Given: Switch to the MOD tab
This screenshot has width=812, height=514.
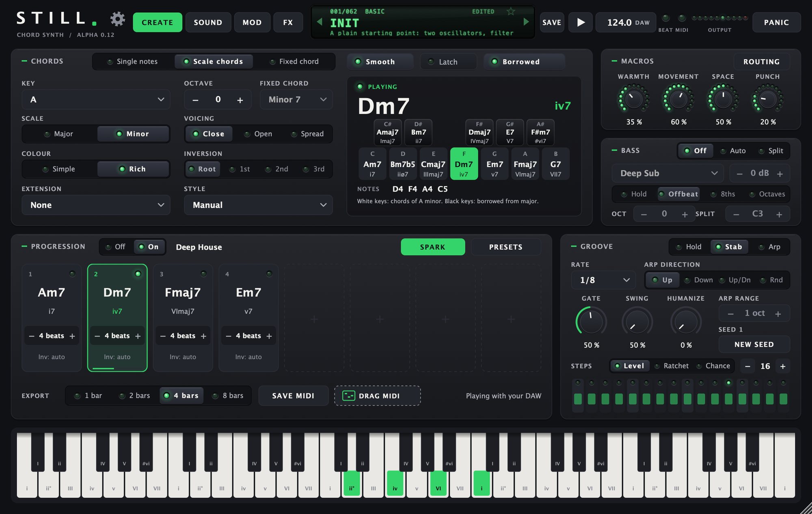Looking at the screenshot, I should click(x=252, y=22).
